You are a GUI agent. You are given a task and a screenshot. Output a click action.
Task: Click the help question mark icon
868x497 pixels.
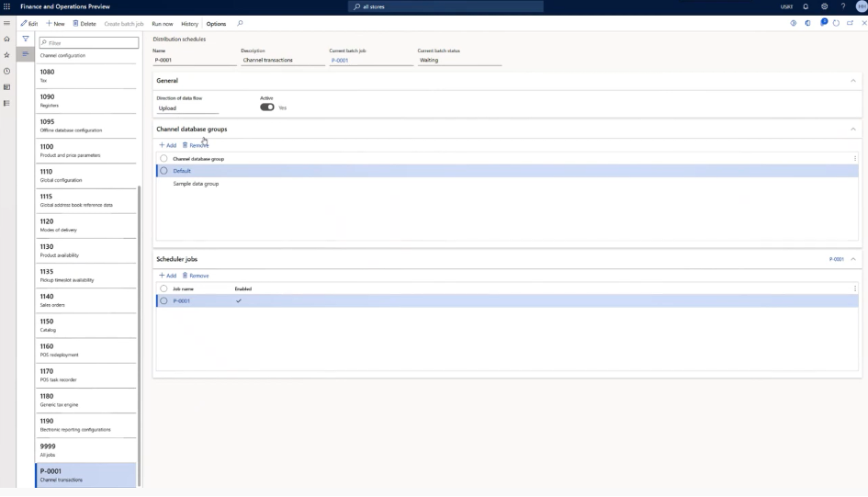[842, 6]
